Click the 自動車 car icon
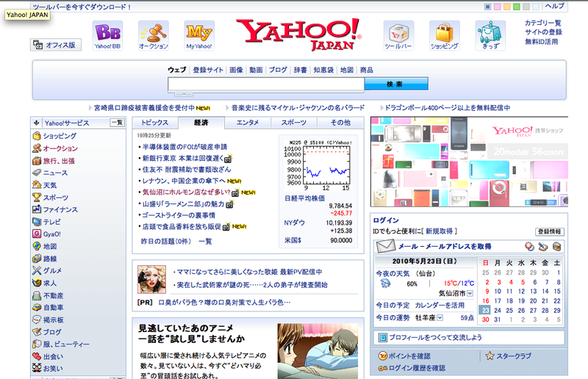The width and height of the screenshot is (588, 379). pos(36,308)
